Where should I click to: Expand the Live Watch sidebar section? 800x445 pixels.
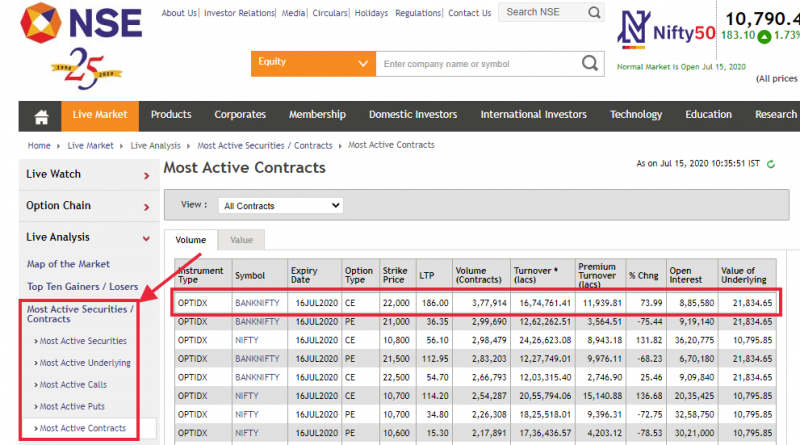click(x=88, y=175)
